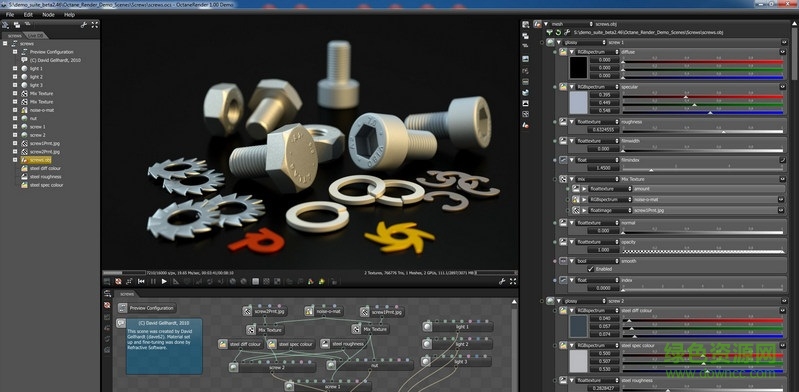Collapse the screws.obj node in outliner tree

[x=15, y=160]
